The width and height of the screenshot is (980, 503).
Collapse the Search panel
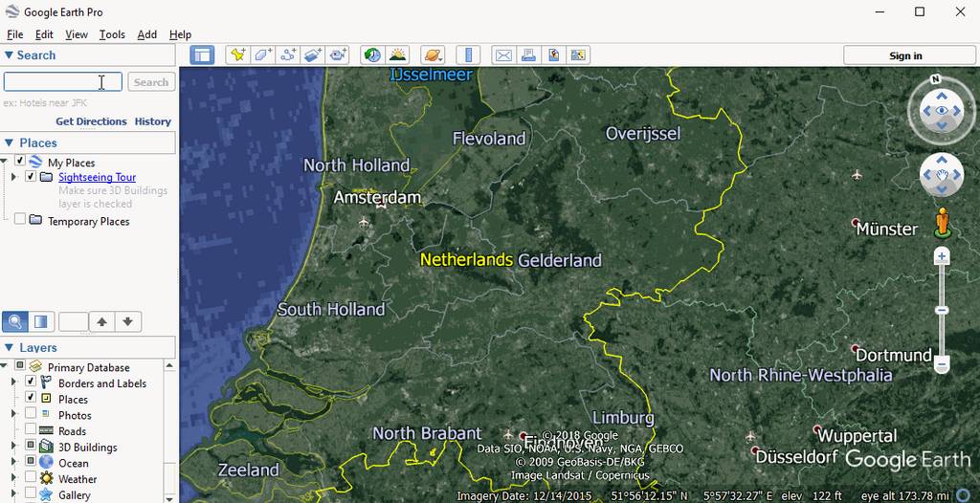9,55
